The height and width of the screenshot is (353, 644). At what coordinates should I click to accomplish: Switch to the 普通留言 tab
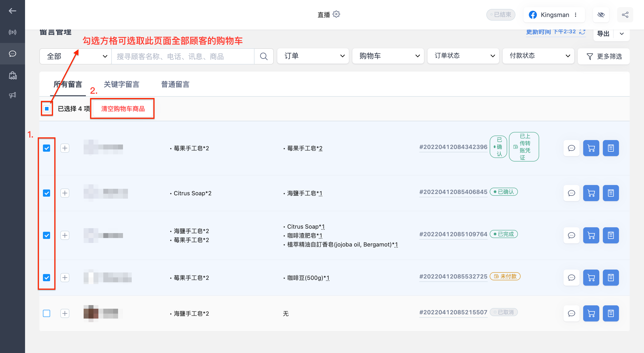(x=175, y=85)
